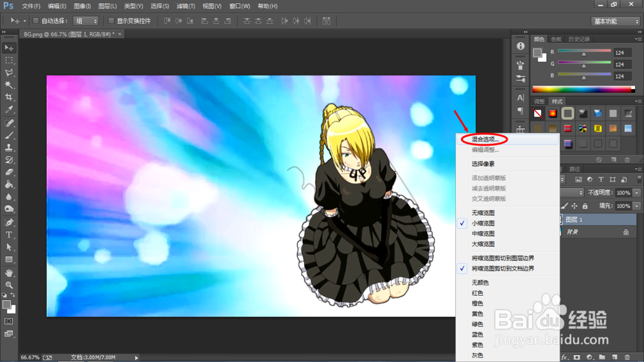Screen dimensions: 644x362
Task: Select the Type tool
Action: 8,235
